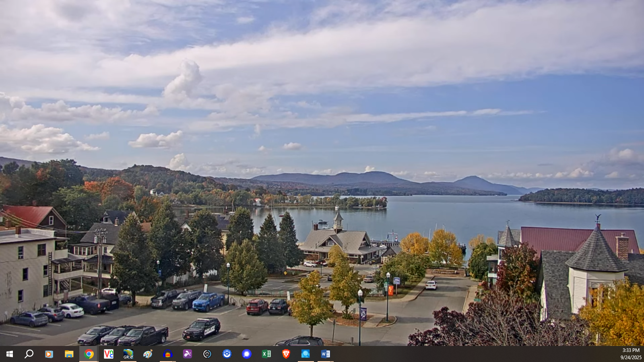Open the blue gear-shaped face app

(227, 354)
